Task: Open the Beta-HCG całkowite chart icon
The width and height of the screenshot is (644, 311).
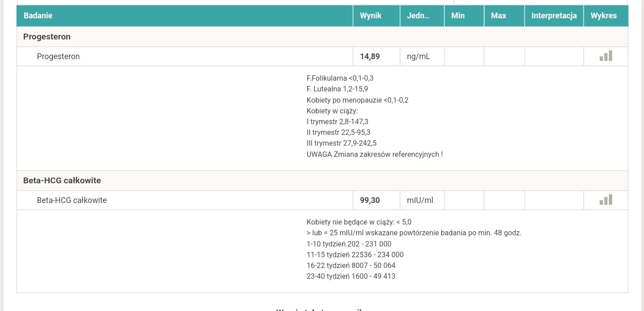Action: point(605,200)
